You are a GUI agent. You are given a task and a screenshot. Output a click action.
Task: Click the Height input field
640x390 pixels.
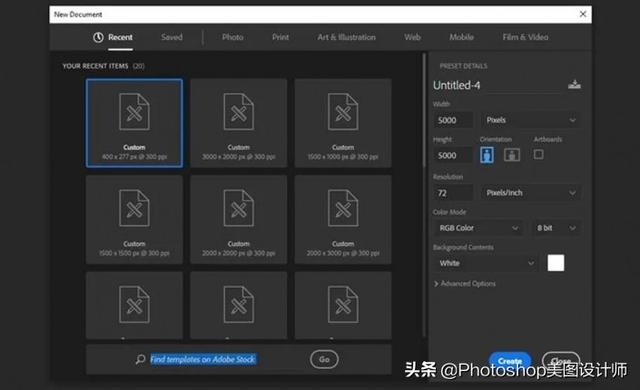pos(453,155)
